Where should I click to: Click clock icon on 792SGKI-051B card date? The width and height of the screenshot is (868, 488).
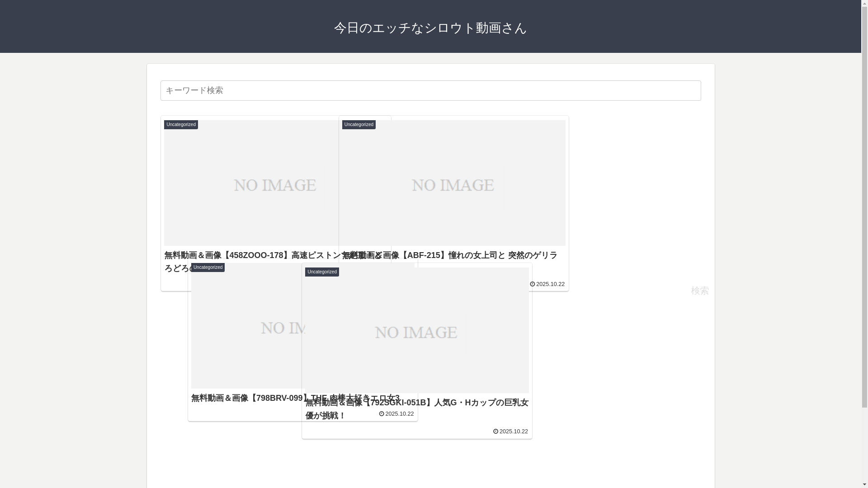tap(495, 432)
